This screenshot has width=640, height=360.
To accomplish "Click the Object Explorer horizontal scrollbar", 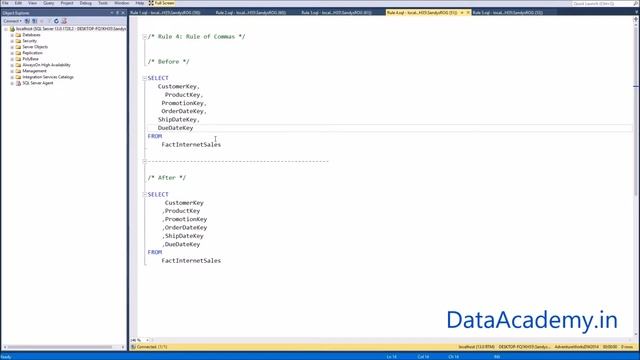I will 60,347.
